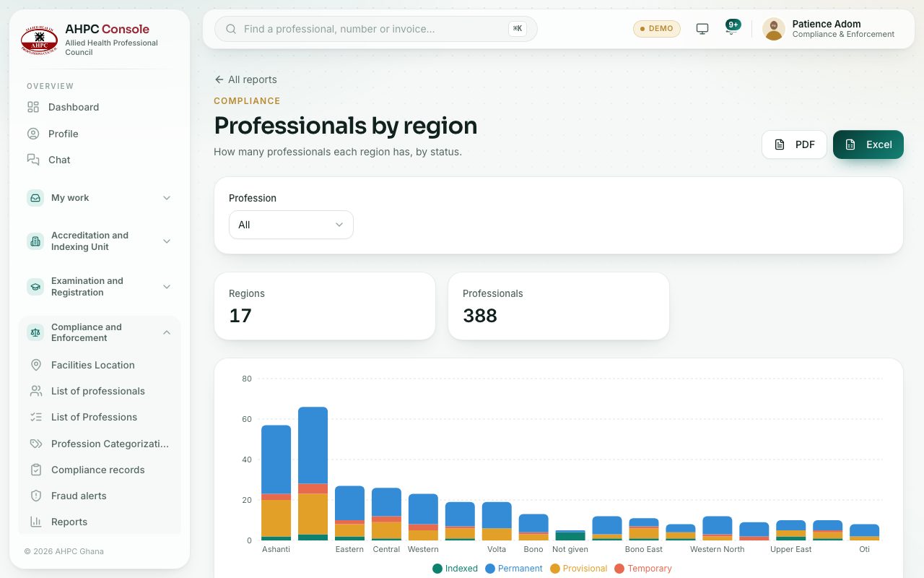The height and width of the screenshot is (578, 924).
Task: Click Accreditation and Indexing Unit building icon
Action: [x=35, y=241]
